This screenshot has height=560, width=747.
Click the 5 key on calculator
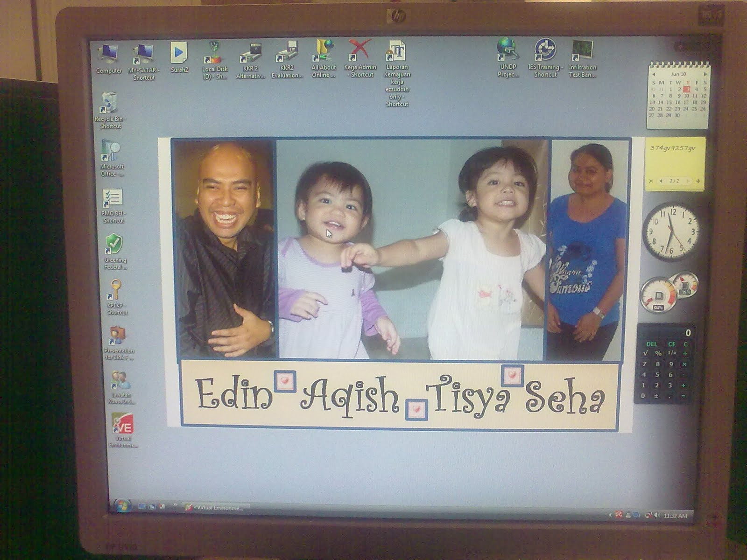pos(657,375)
